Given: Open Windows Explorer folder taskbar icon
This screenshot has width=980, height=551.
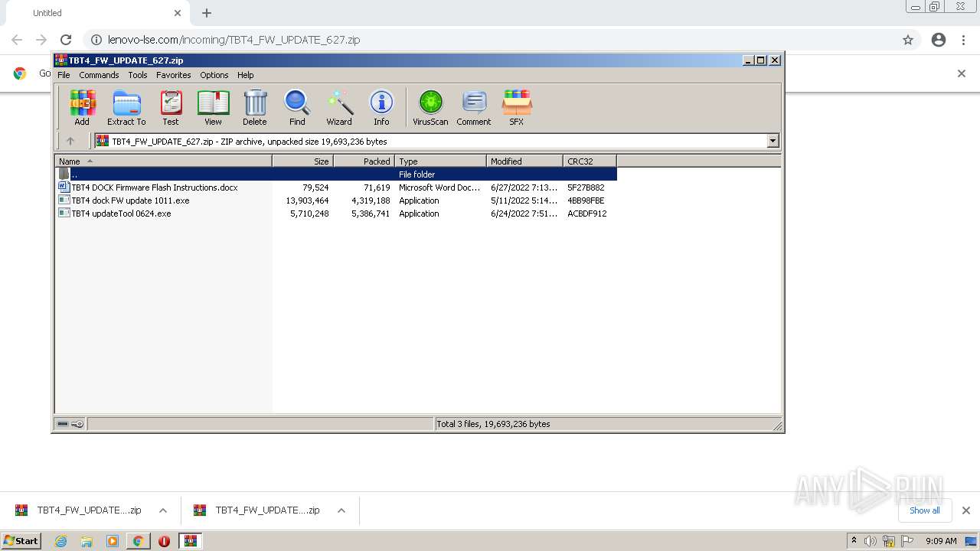Looking at the screenshot, I should point(87,541).
